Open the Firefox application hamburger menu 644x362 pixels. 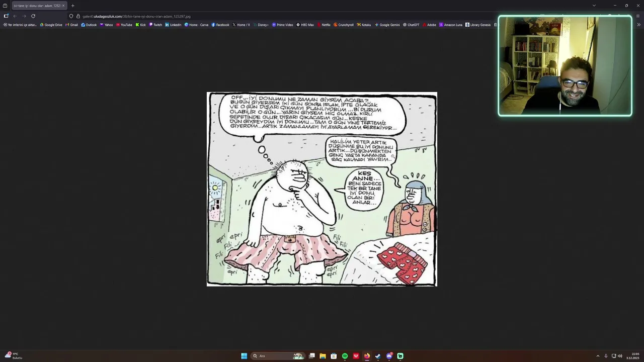point(638,16)
